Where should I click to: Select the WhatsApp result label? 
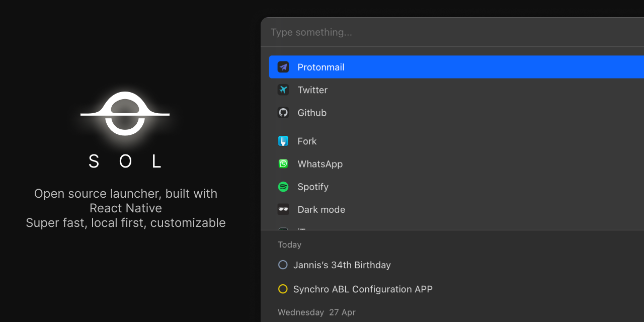point(320,164)
